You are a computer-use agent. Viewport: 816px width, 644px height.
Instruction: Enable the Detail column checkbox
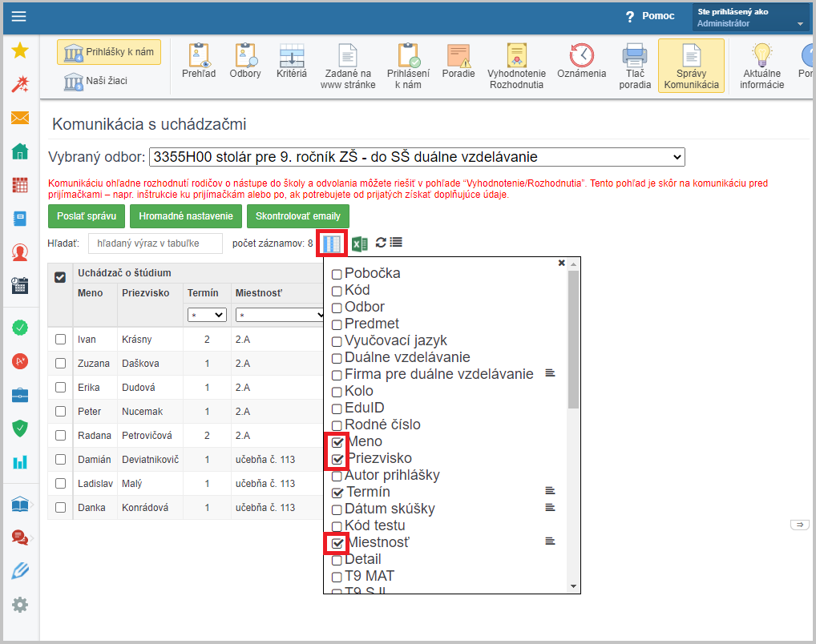337,560
